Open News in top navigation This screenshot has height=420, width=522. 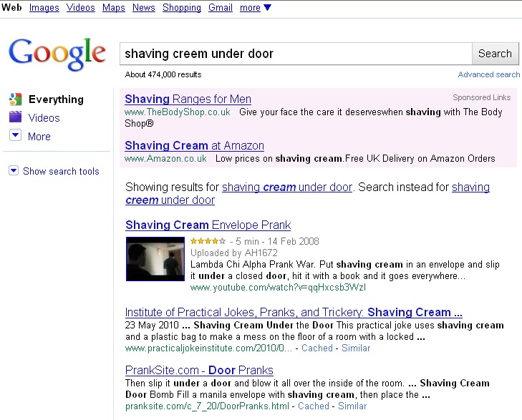point(143,7)
